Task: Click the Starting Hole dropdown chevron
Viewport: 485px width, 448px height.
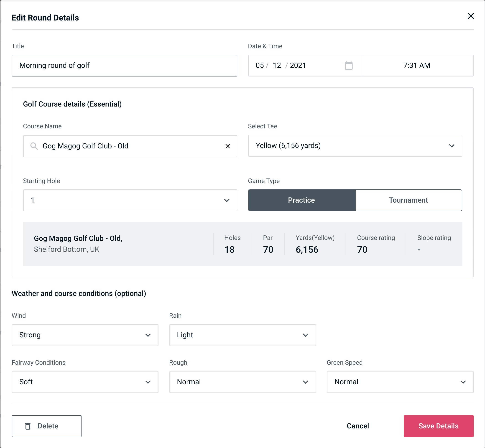Action: coord(226,201)
